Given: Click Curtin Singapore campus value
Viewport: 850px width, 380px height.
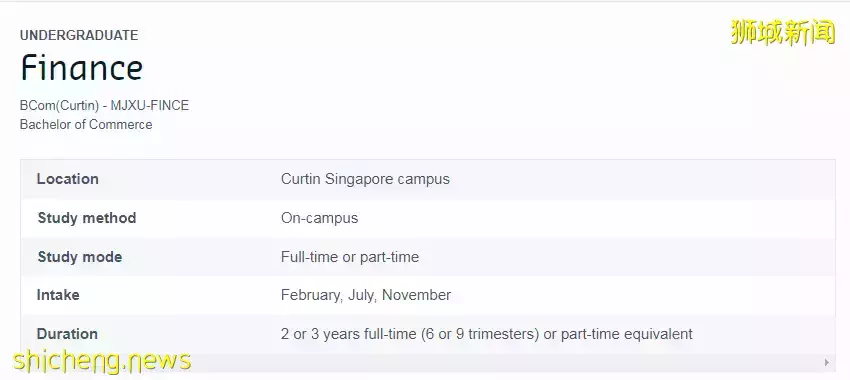Looking at the screenshot, I should [x=365, y=179].
